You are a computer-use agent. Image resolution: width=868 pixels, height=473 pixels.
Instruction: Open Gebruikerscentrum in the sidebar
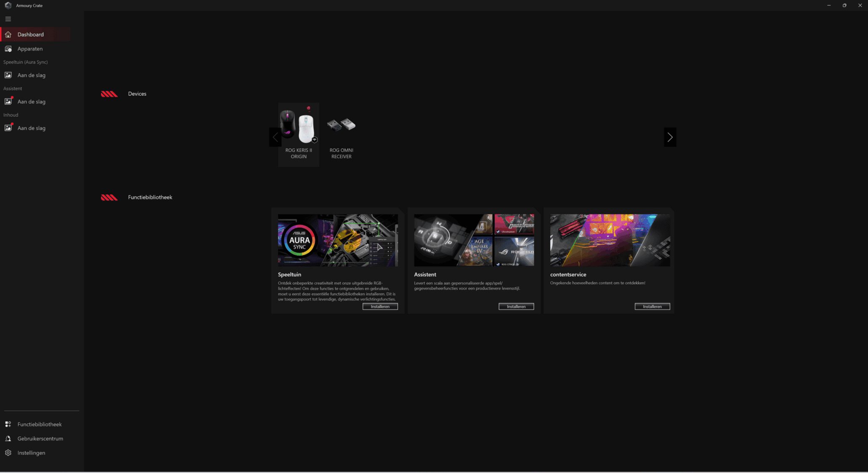[x=35, y=439]
